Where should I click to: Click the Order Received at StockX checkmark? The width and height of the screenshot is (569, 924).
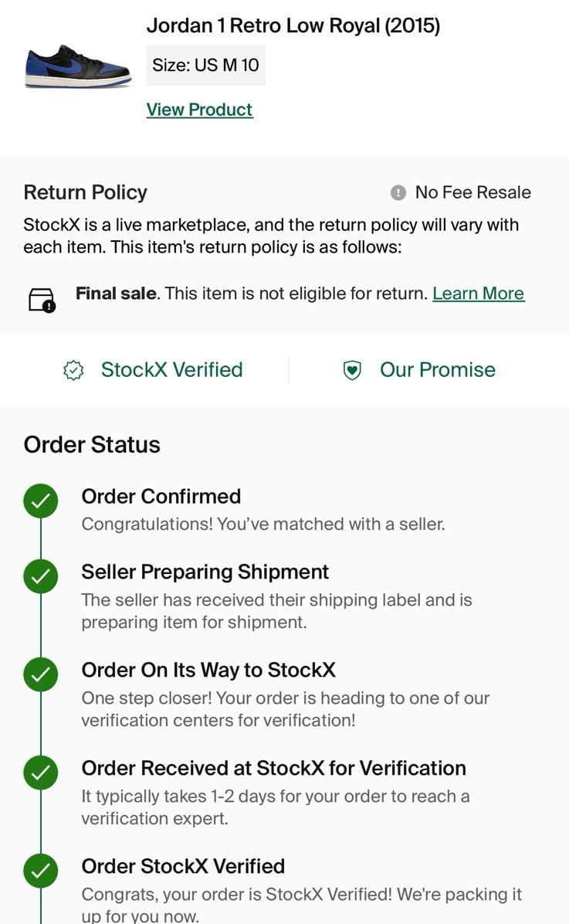[x=41, y=773]
